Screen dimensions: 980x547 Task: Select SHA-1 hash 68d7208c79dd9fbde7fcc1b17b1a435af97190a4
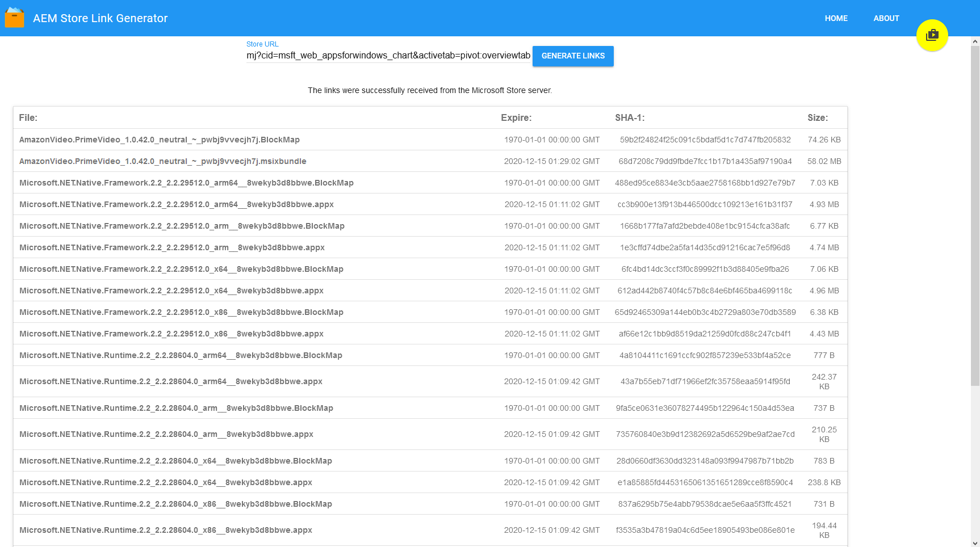[x=705, y=161]
